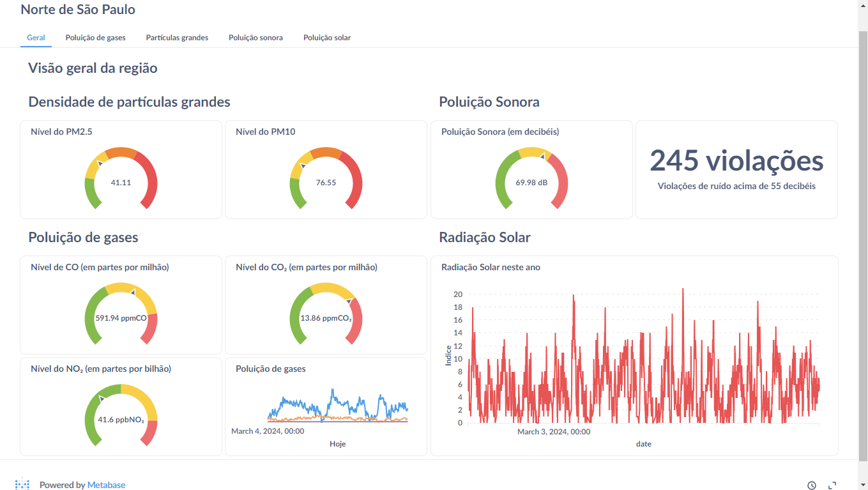Click the Nível do CO₂ card title
868x490 pixels.
click(306, 267)
